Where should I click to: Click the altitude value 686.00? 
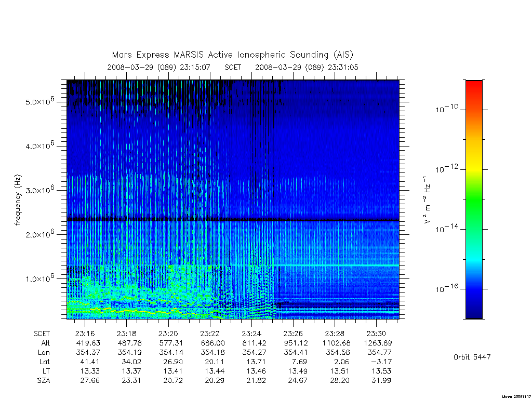[212, 343]
